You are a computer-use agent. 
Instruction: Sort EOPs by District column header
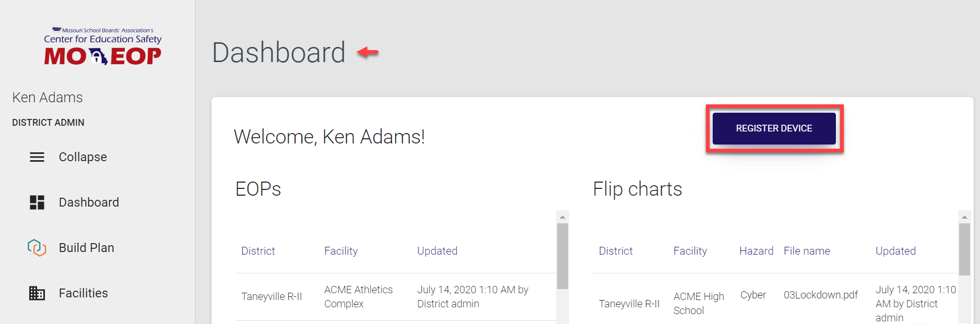click(258, 251)
